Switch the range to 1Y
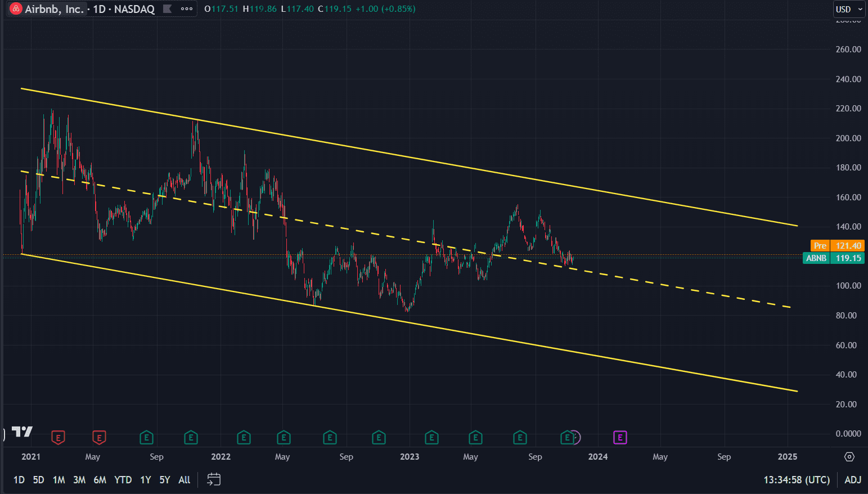This screenshot has height=494, width=868. click(146, 480)
